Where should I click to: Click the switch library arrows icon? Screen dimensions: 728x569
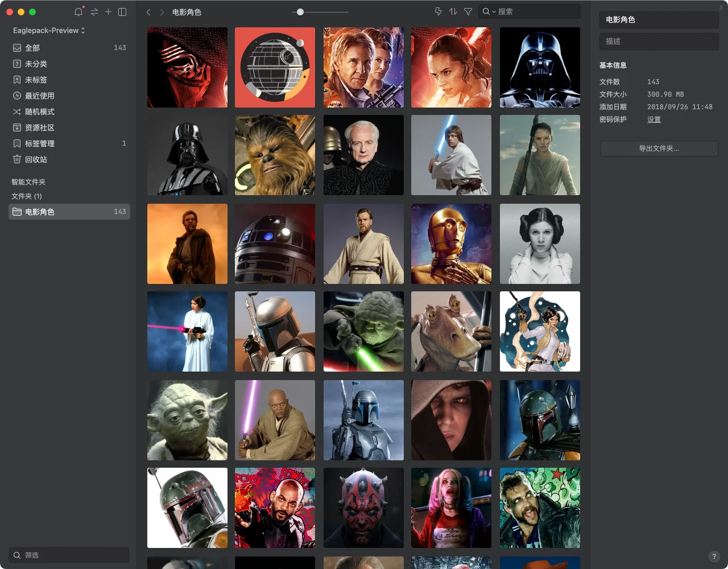94,12
